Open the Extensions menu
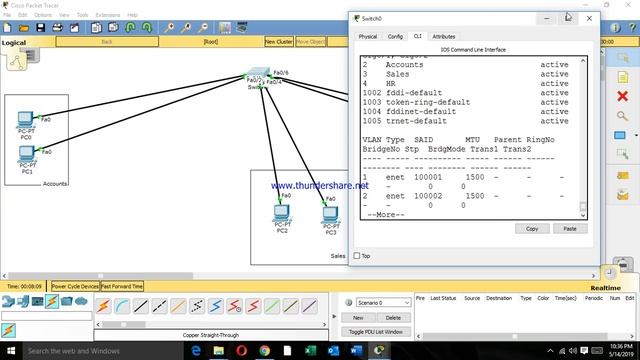 108,15
